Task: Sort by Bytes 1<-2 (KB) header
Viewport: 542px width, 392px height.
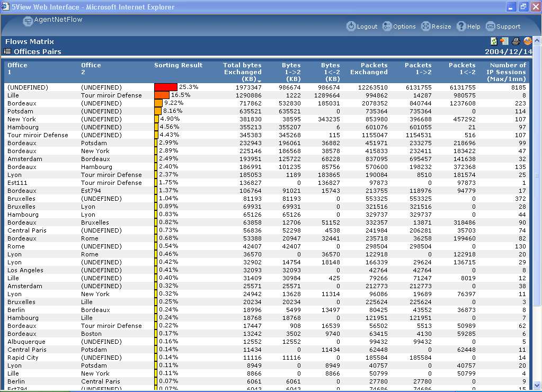Action: 331,72
